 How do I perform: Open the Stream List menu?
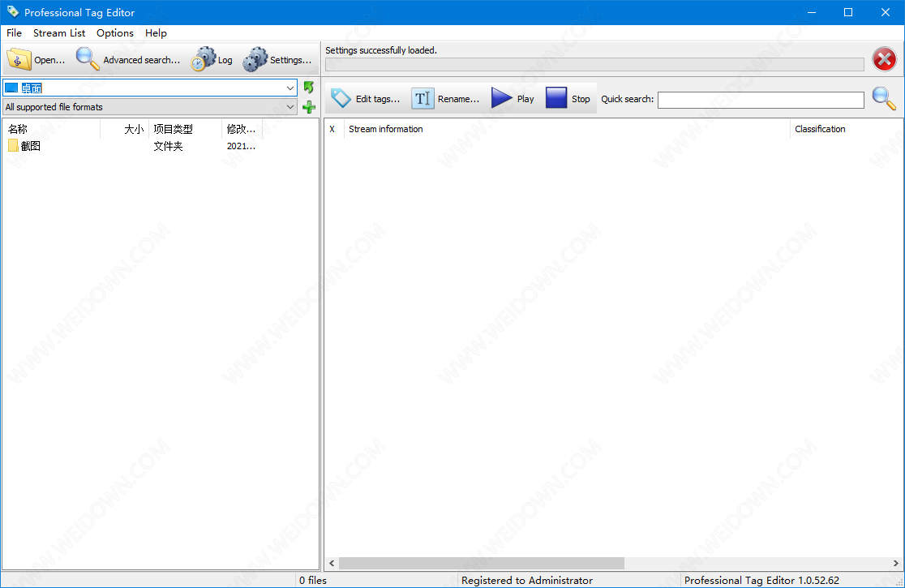click(x=59, y=33)
